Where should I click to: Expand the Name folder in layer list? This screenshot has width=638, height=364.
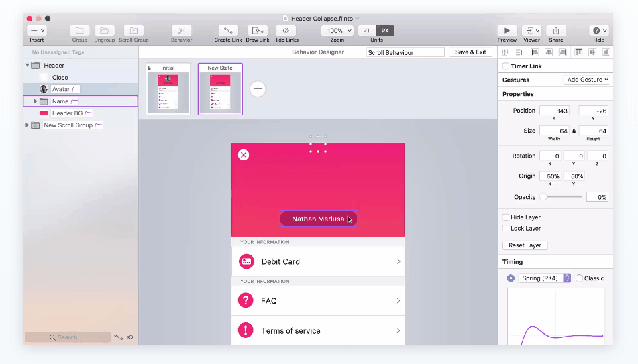click(36, 101)
